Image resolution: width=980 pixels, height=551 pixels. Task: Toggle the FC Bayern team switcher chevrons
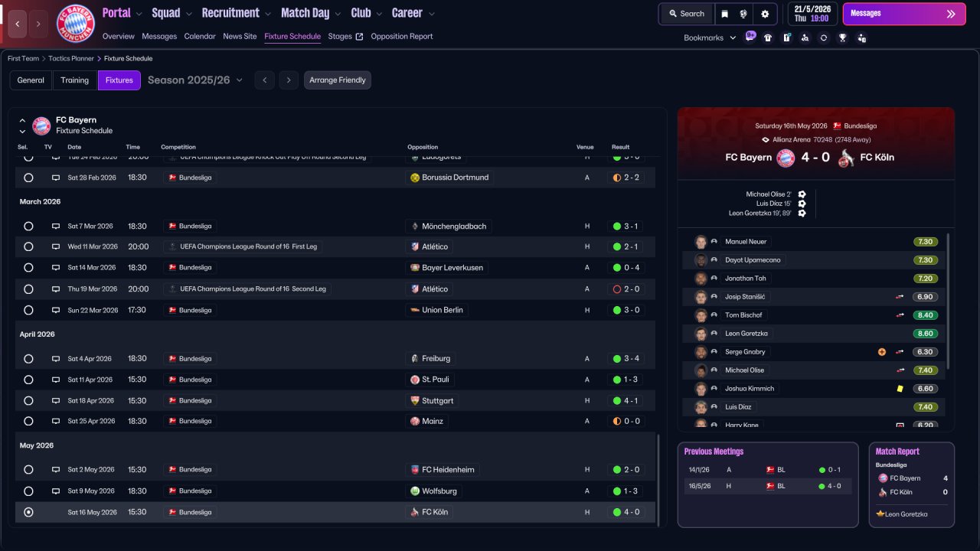[22, 126]
